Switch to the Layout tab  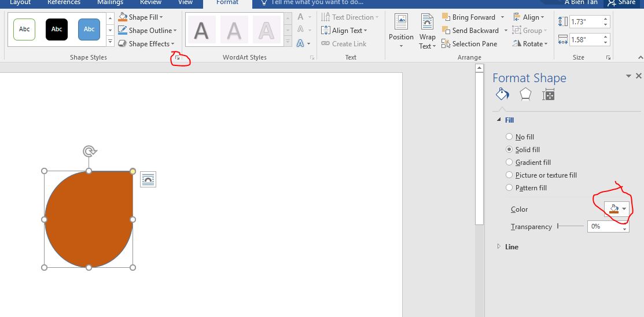pyautogui.click(x=20, y=2)
